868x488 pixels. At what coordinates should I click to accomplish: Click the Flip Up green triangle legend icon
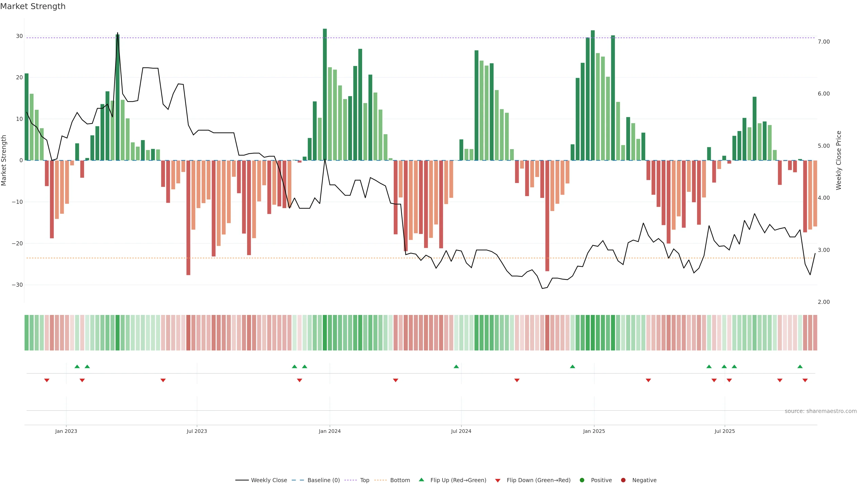pyautogui.click(x=421, y=480)
